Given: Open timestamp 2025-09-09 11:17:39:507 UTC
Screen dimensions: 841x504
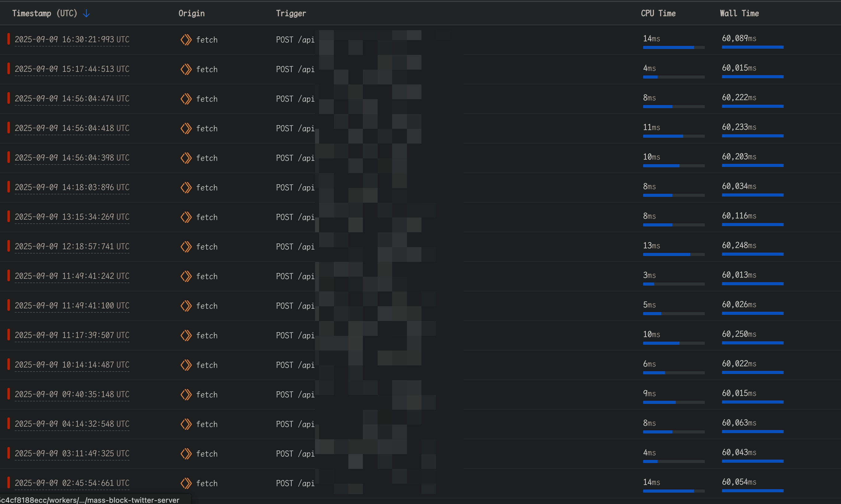Looking at the screenshot, I should pyautogui.click(x=72, y=335).
